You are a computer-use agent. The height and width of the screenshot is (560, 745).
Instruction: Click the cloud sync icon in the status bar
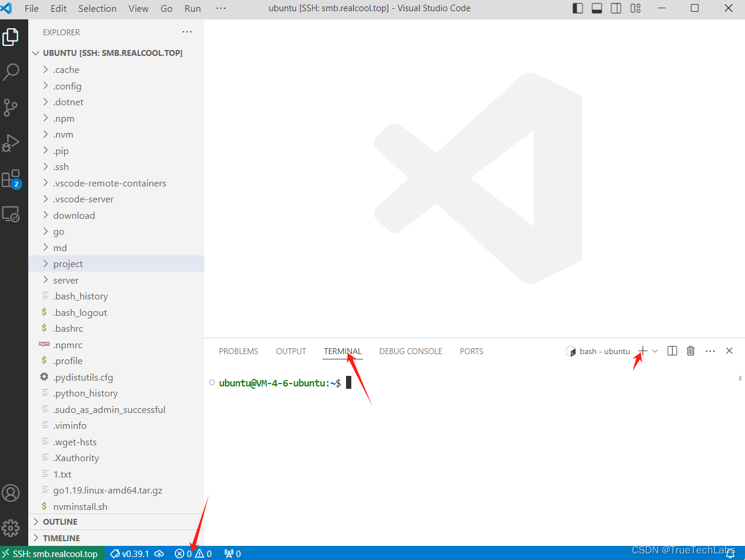point(159,554)
